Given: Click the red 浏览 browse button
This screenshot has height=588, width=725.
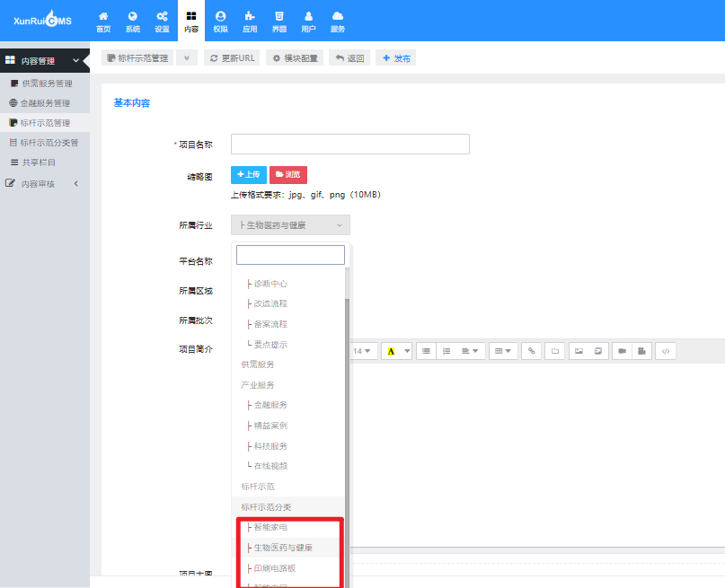Looking at the screenshot, I should click(287, 175).
